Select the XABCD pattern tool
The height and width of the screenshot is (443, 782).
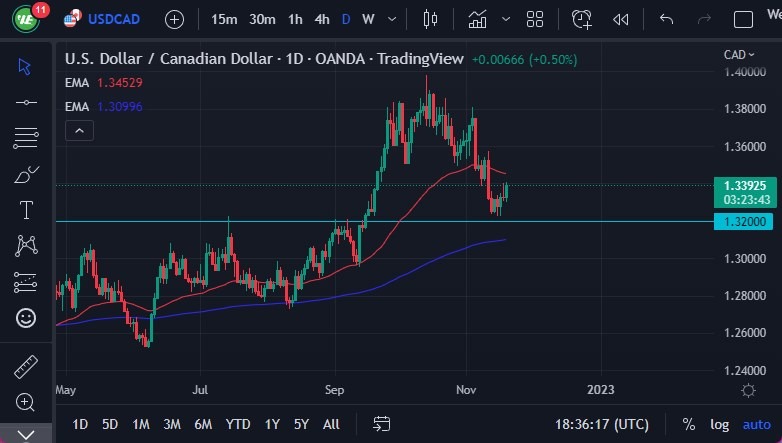[26, 245]
